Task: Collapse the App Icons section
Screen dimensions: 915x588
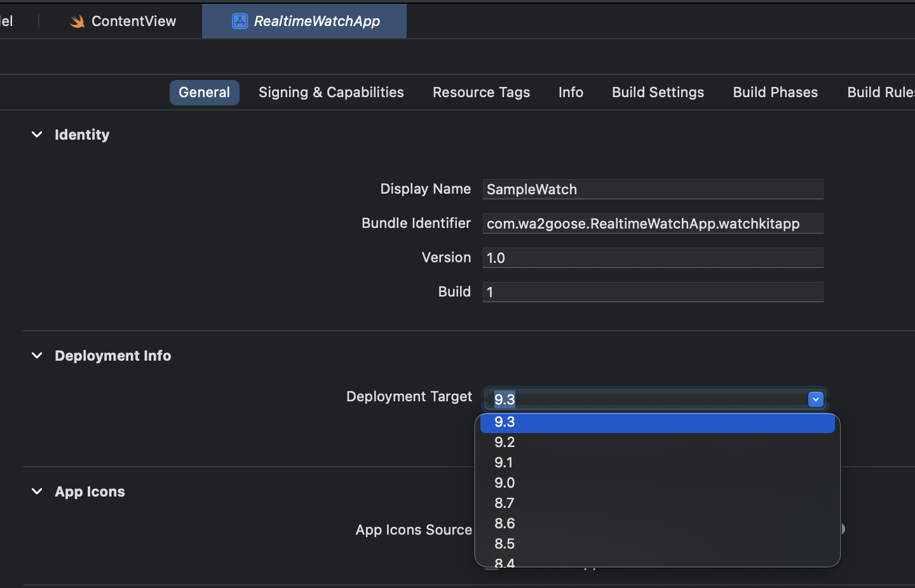Action: point(37,491)
